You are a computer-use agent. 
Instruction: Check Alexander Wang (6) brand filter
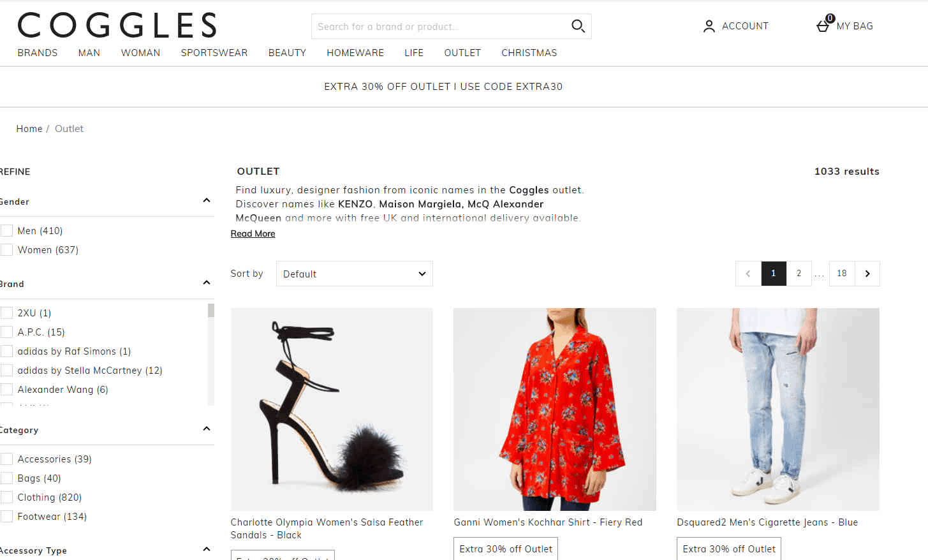[7, 389]
